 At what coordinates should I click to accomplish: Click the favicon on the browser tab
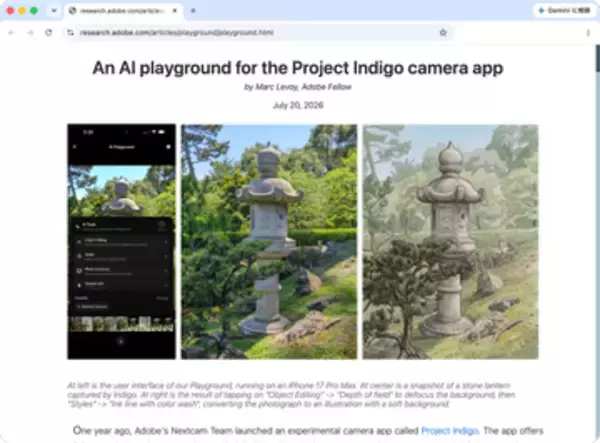[x=72, y=11]
